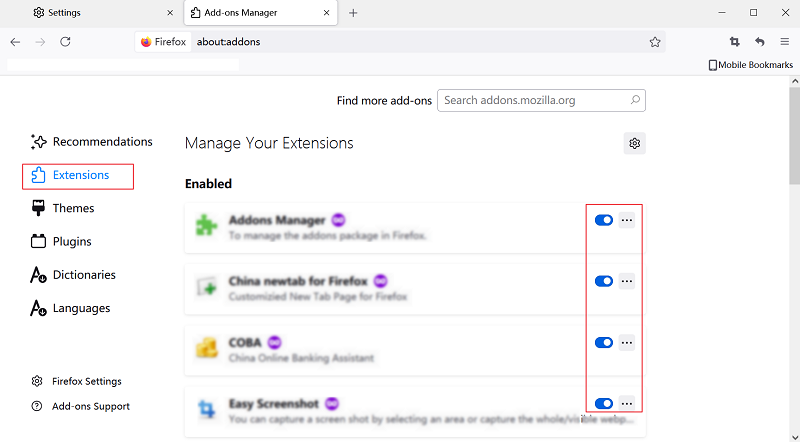The image size is (800, 442).
Task: Disable the China newtab for Firefox toggle
Action: [x=604, y=281]
